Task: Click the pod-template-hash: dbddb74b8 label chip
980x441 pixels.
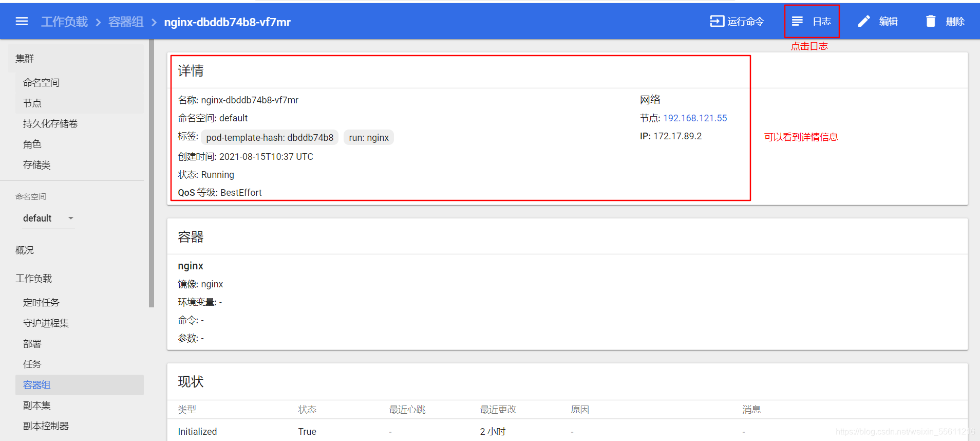Action: [270, 138]
